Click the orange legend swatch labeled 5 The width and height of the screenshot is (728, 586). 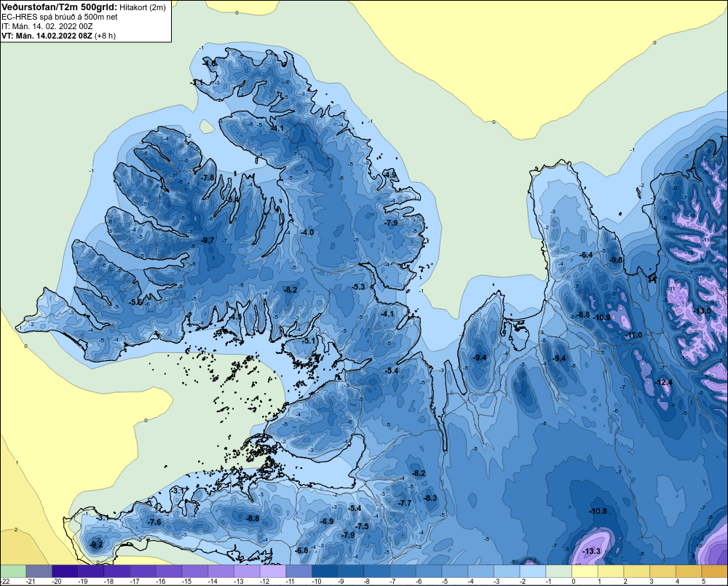(715, 571)
